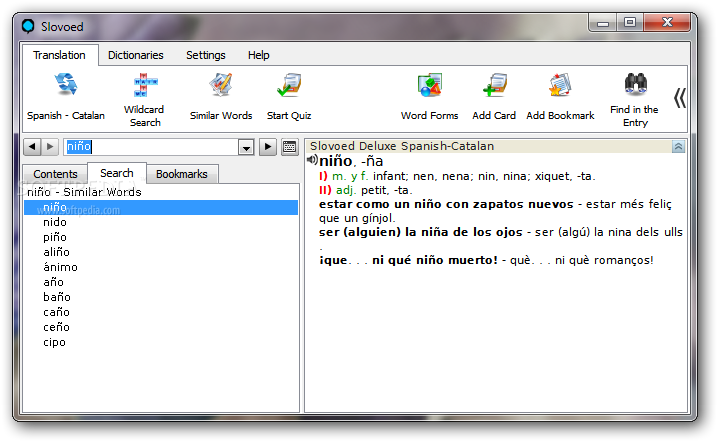Collapse the toolbar with double chevron
718x442 pixels.
[680, 98]
